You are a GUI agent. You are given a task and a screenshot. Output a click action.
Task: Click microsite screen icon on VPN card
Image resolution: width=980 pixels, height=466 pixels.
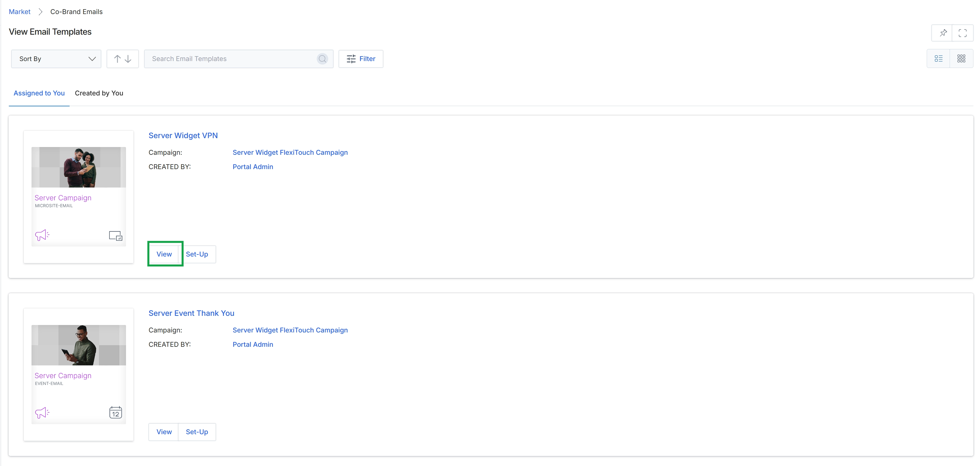click(116, 236)
